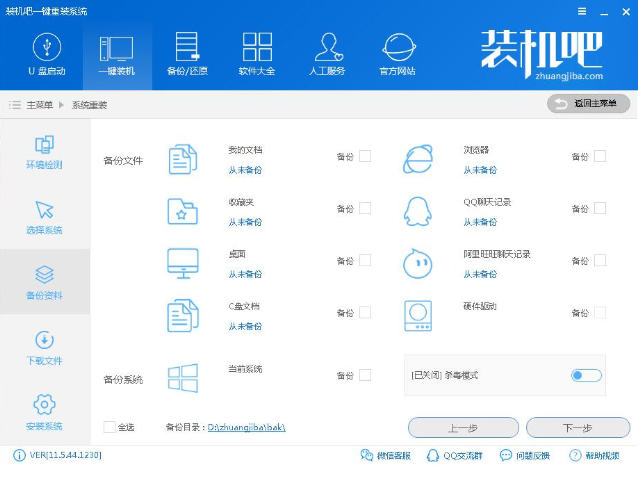Click the 人工服务 support icon
This screenshot has height=484, width=639.
[x=328, y=53]
